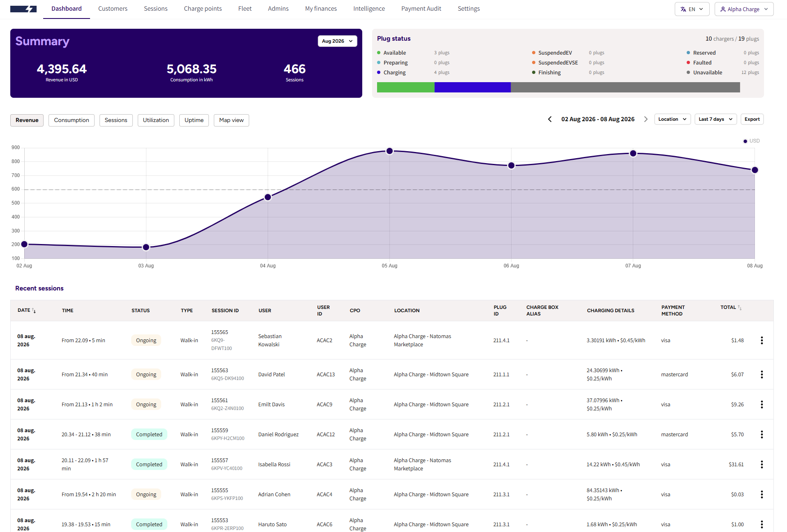Screen dimensions: 787x532
Task: Open the Map view button
Action: coord(231,120)
